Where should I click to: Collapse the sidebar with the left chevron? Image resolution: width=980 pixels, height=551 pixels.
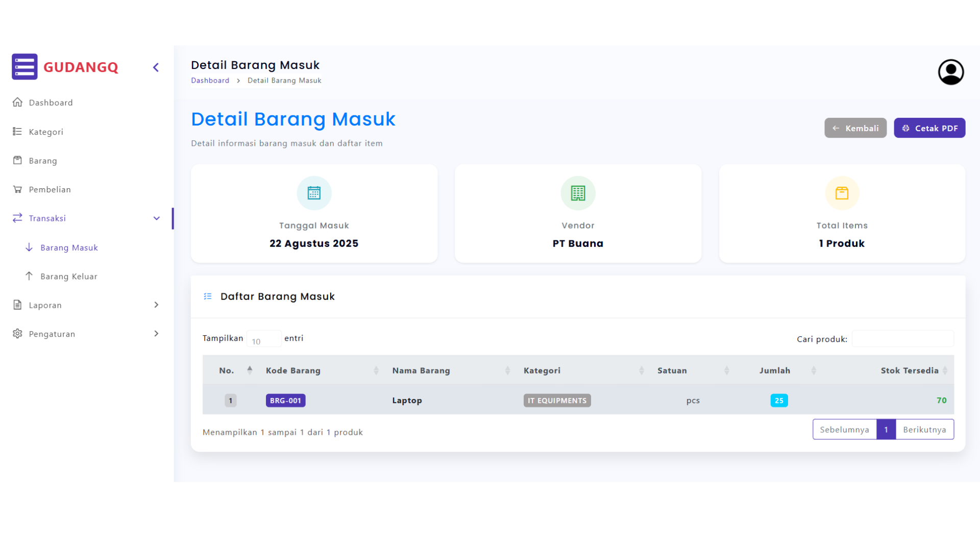pyautogui.click(x=156, y=67)
